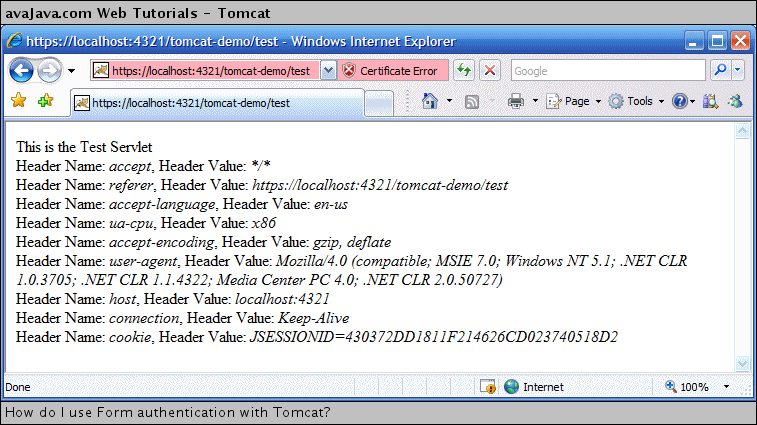Image resolution: width=757 pixels, height=425 pixels.
Task: Expand the Print options dropdown arrow
Action: pyautogui.click(x=535, y=101)
